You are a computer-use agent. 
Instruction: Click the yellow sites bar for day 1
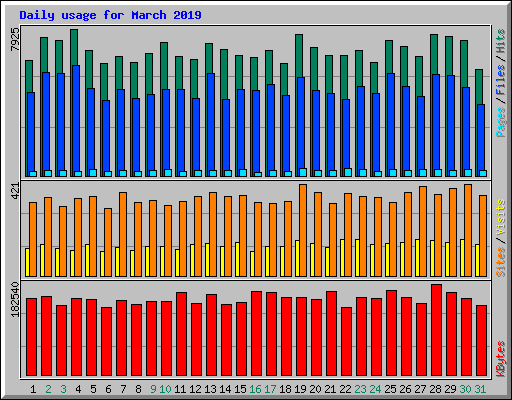(x=27, y=262)
